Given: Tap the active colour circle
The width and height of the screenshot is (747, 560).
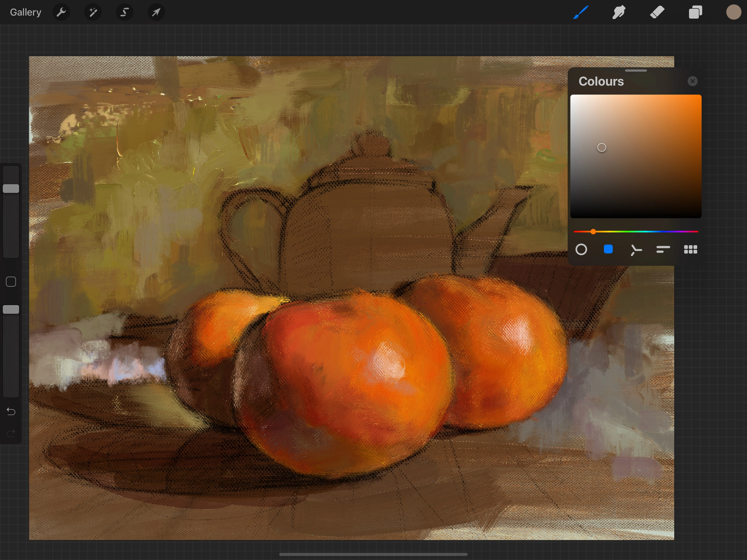Looking at the screenshot, I should (733, 13).
